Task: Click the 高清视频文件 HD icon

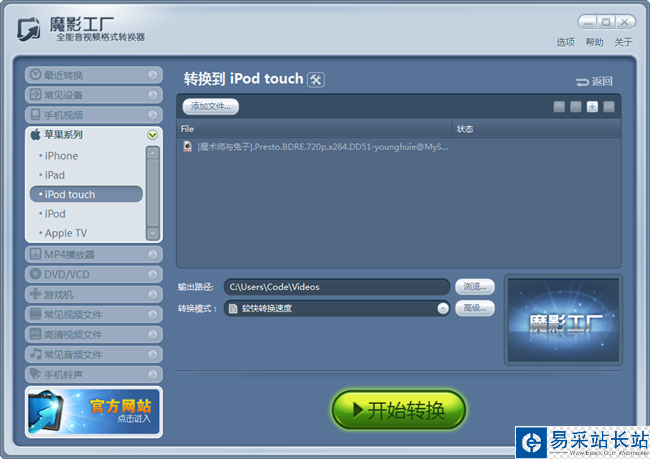Action: pos(36,333)
